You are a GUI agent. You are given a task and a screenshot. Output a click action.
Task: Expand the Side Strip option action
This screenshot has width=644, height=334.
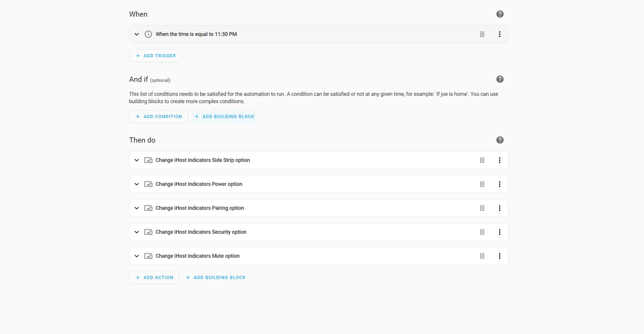[136, 160]
